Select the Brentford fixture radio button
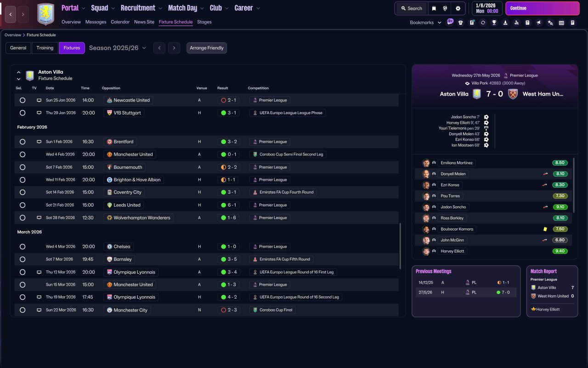 point(23,142)
